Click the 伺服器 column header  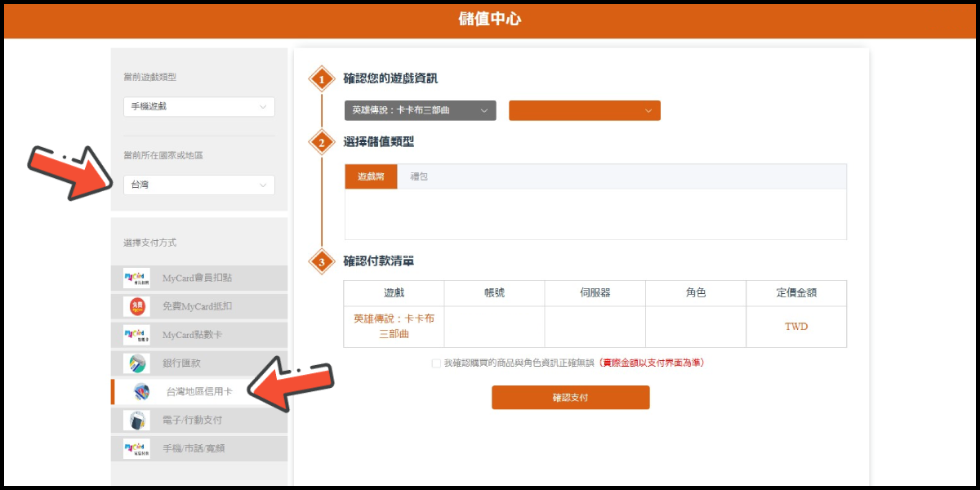point(595,293)
